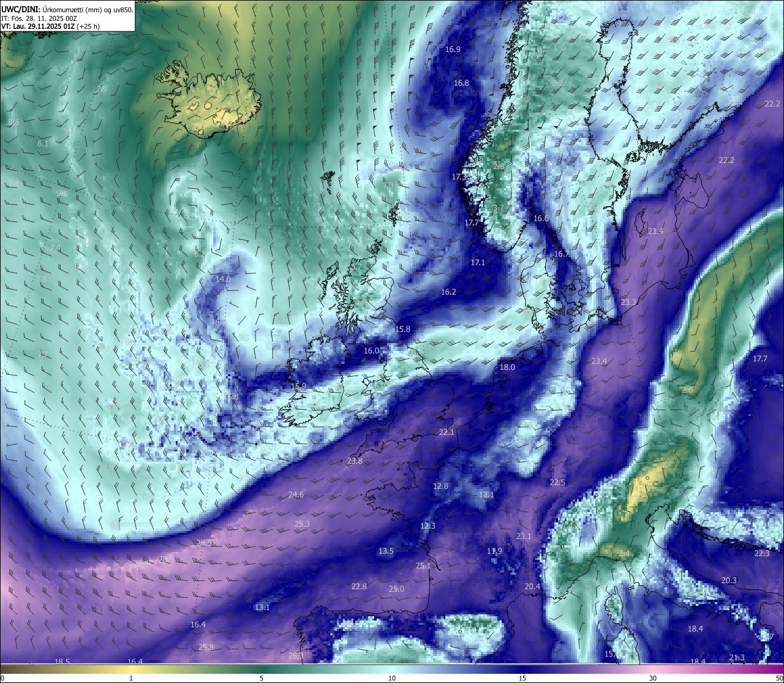This screenshot has width=784, height=683.
Task: Click the 16.6 value label
Action: pos(541,219)
